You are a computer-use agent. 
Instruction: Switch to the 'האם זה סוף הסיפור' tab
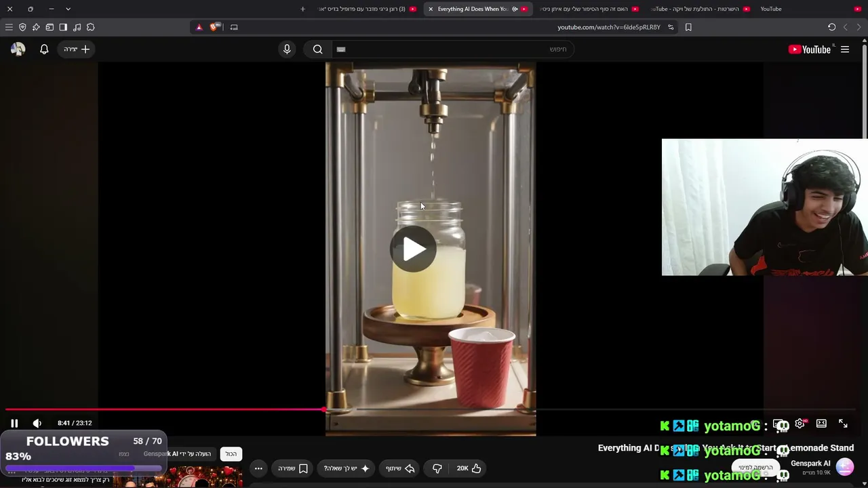pos(589,9)
